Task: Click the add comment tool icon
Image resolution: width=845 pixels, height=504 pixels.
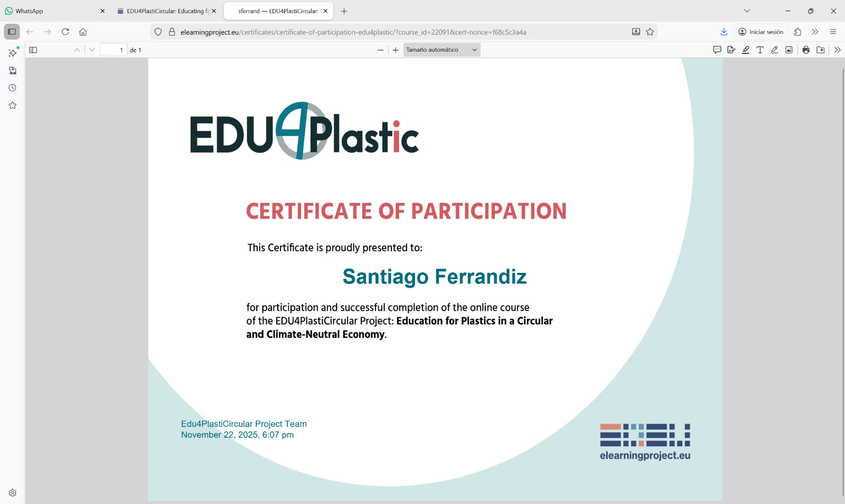Action: click(717, 50)
